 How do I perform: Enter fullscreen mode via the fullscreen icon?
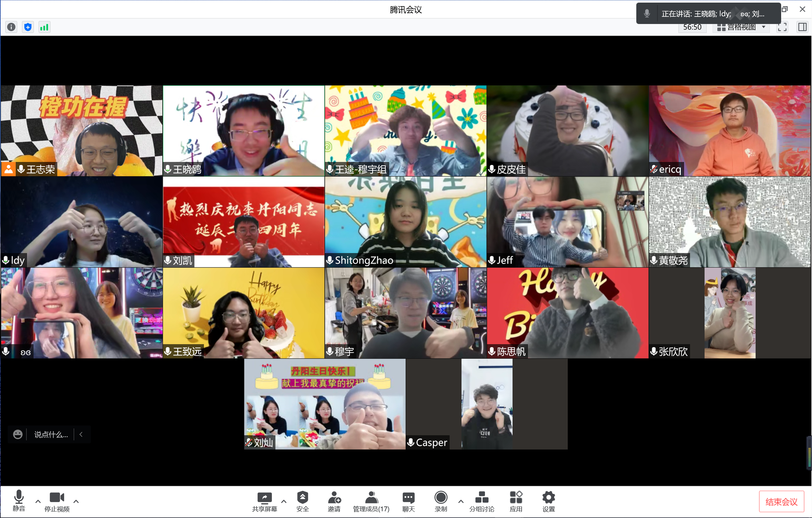pyautogui.click(x=782, y=27)
